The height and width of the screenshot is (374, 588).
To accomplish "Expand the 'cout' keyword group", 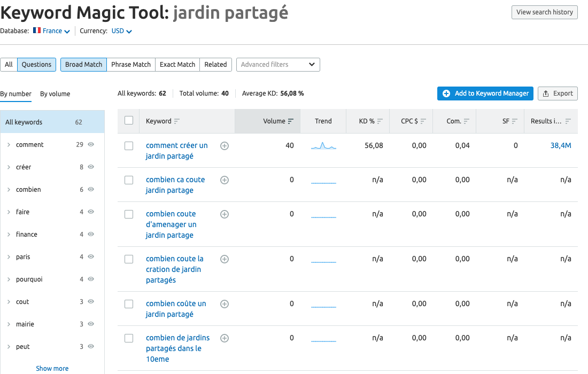I will [9, 302].
